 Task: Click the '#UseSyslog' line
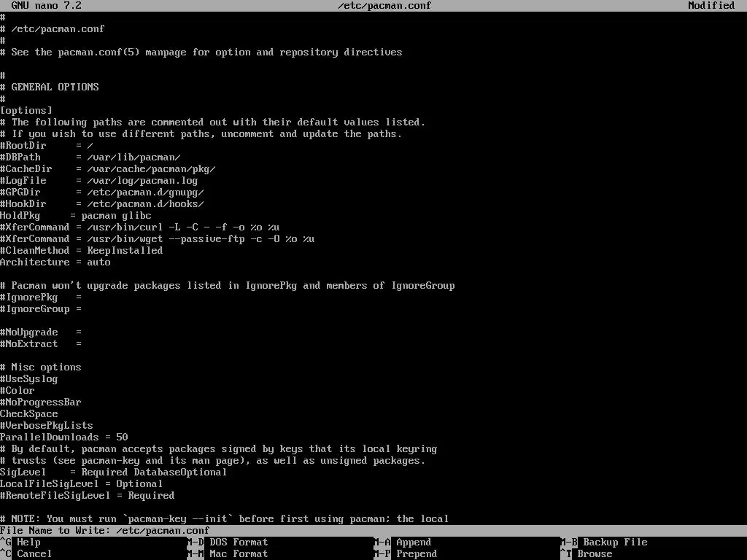[x=29, y=379]
